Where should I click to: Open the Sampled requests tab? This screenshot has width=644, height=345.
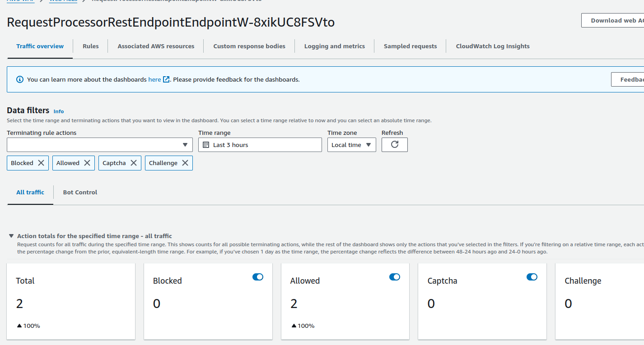(410, 46)
